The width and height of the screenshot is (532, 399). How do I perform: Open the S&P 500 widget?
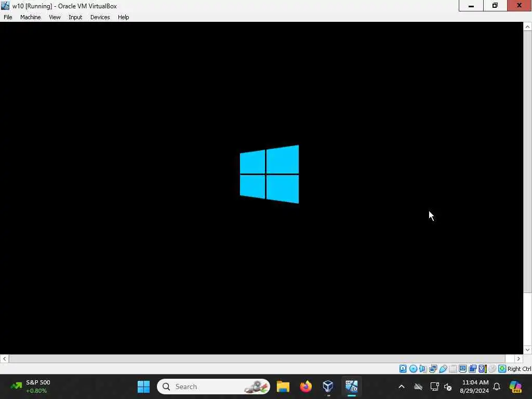pyautogui.click(x=31, y=387)
